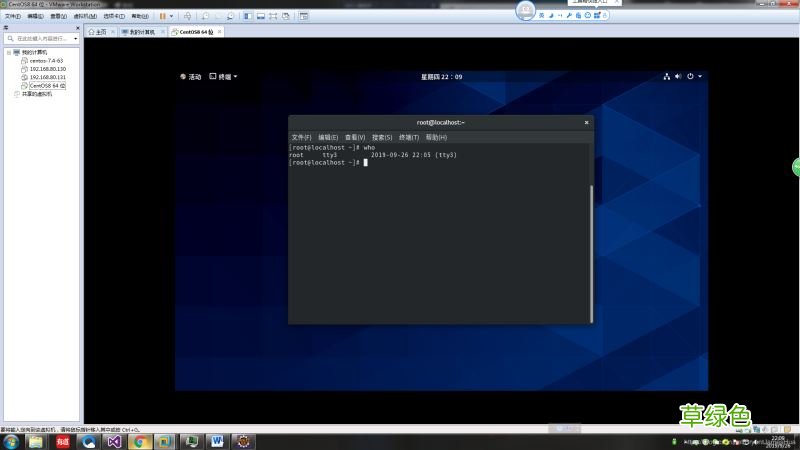800x450 pixels.
Task: Open Microsoft Word from the taskbar
Action: click(x=217, y=441)
